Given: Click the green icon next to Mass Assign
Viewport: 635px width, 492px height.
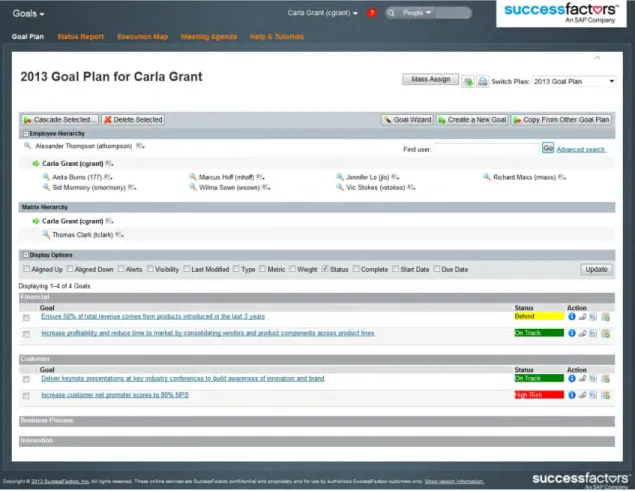Looking at the screenshot, I should coord(468,82).
